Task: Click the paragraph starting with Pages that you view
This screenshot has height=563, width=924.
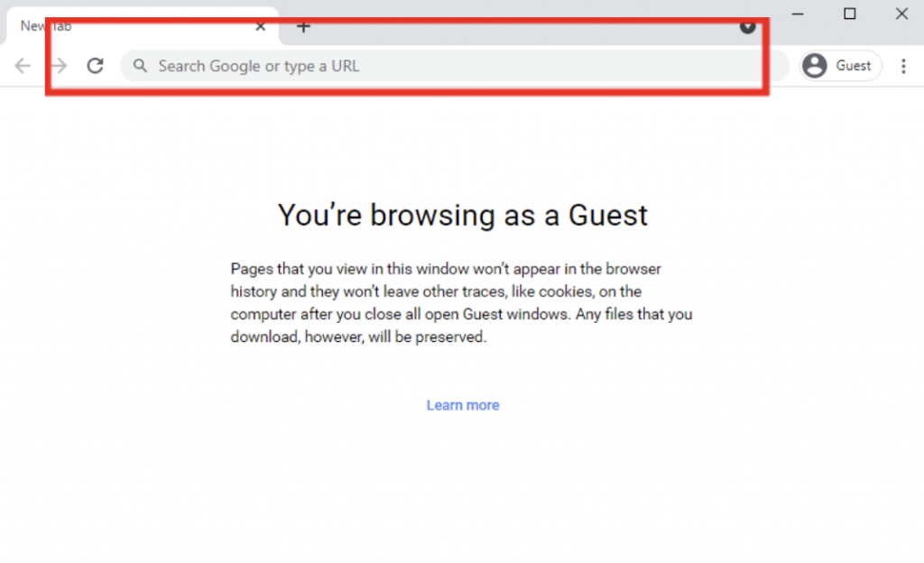Action: 462,302
